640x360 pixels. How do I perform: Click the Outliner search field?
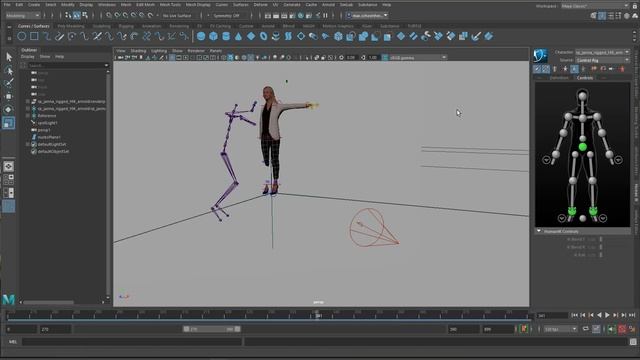68,65
